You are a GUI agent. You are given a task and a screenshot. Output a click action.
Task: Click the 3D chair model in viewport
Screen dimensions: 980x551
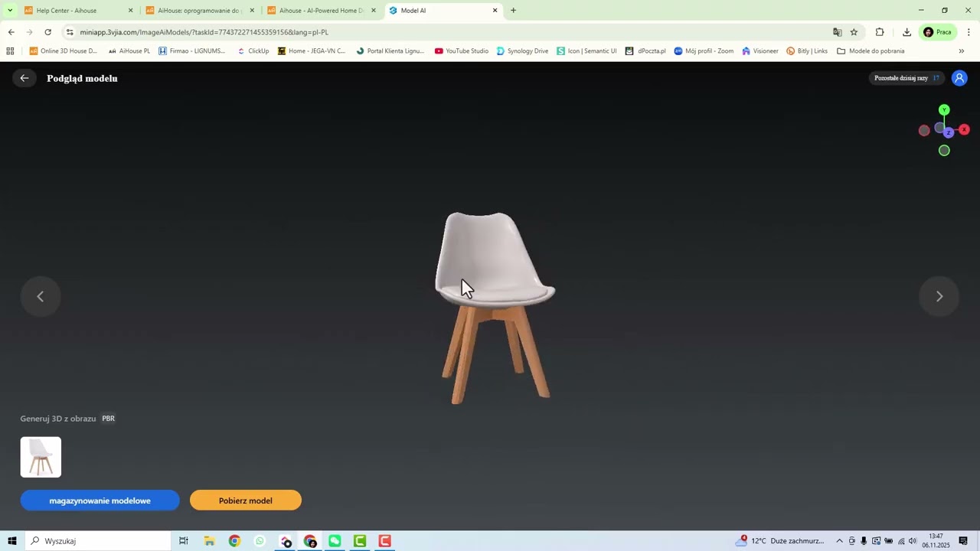(495, 308)
